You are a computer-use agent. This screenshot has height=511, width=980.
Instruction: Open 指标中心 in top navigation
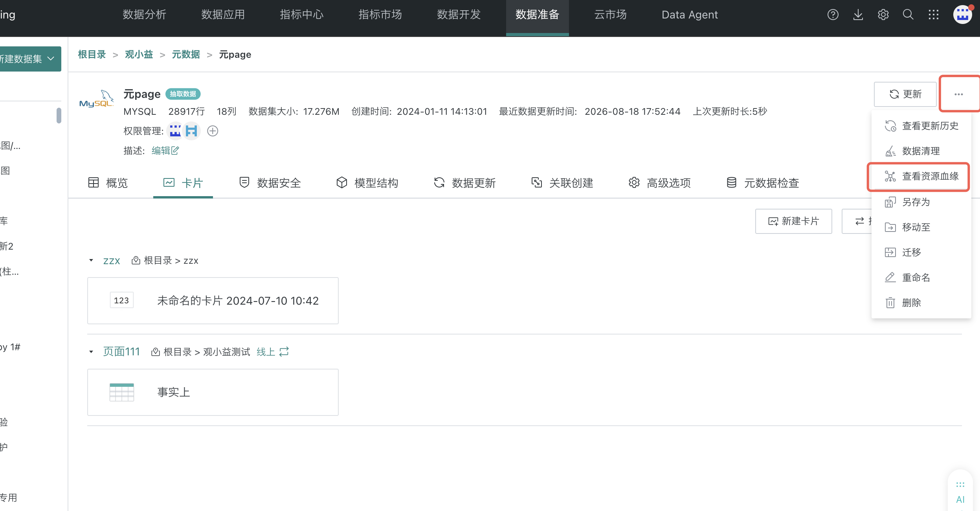(x=302, y=15)
